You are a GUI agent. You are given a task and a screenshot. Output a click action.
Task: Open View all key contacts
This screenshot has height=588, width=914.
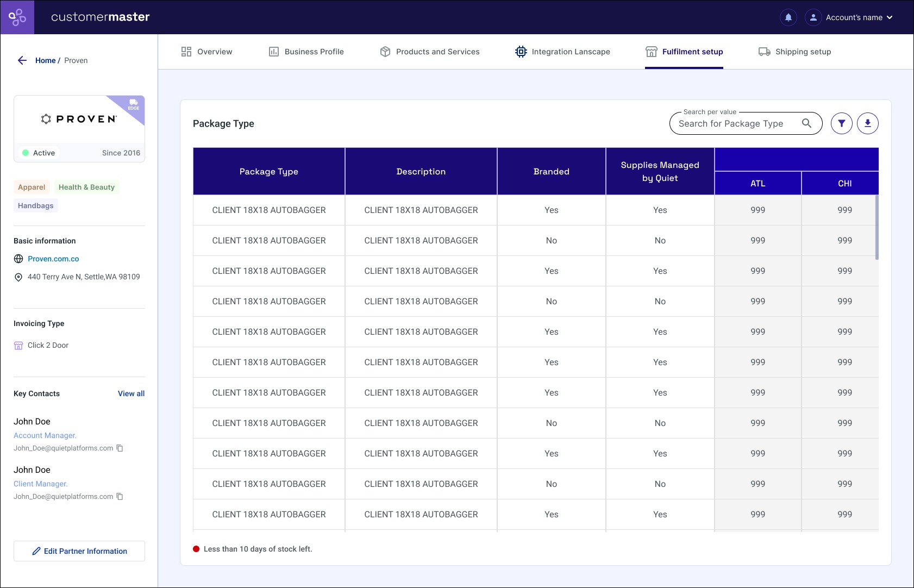pos(131,393)
